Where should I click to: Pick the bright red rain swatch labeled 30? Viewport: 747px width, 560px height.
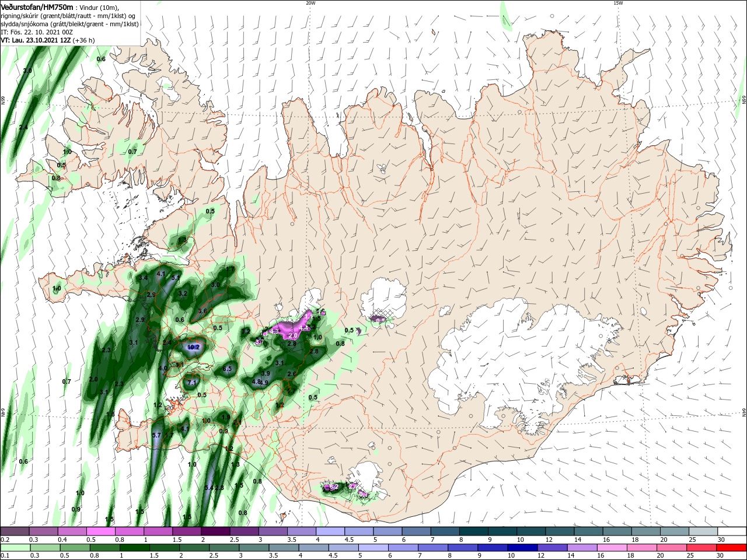pos(732,548)
